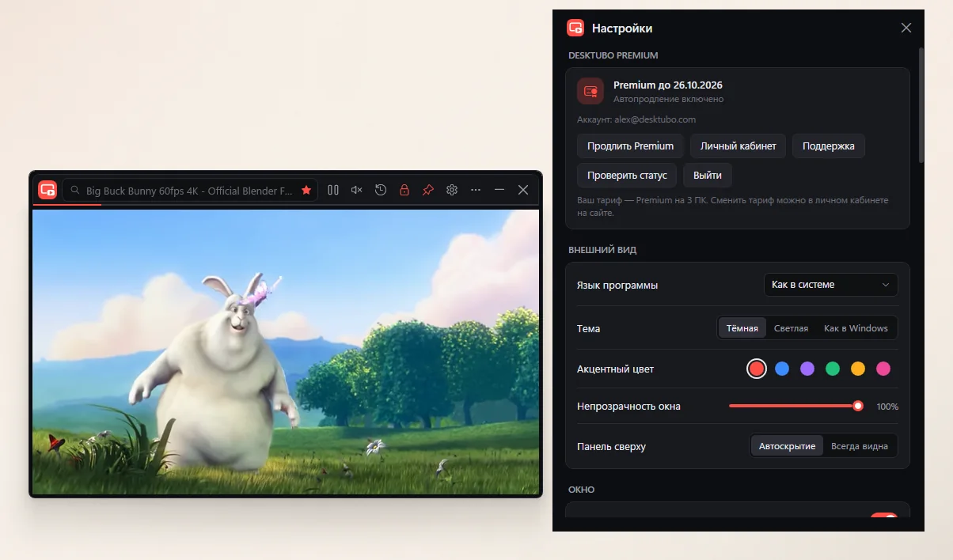Select the Как в Windows theme
This screenshot has height=560, width=953.
[x=856, y=328]
